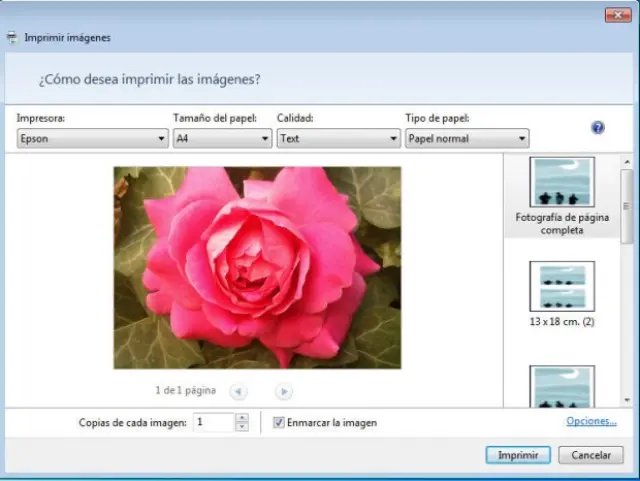The width and height of the screenshot is (640, 481).
Task: Click the Imprimir button
Action: coord(518,455)
